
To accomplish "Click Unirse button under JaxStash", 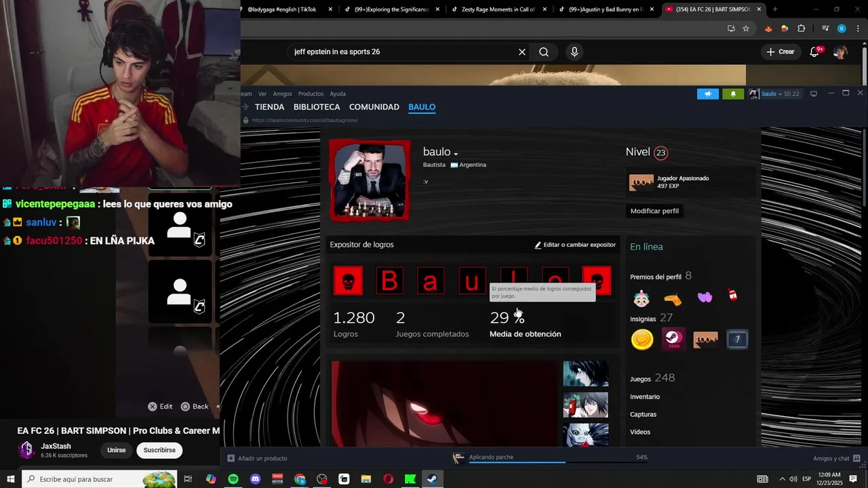I will click(116, 450).
